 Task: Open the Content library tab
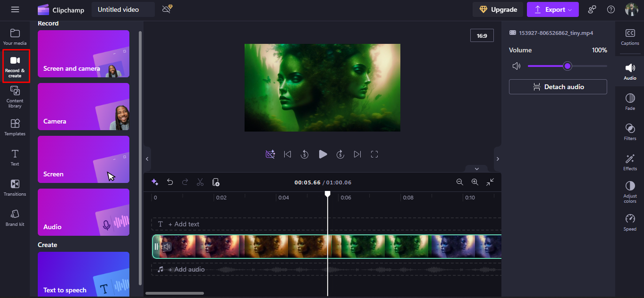pos(15,96)
